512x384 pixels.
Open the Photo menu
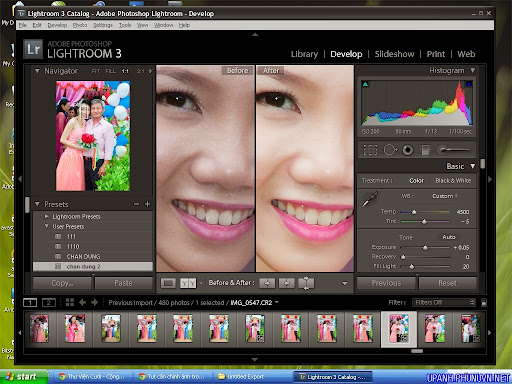(80, 25)
